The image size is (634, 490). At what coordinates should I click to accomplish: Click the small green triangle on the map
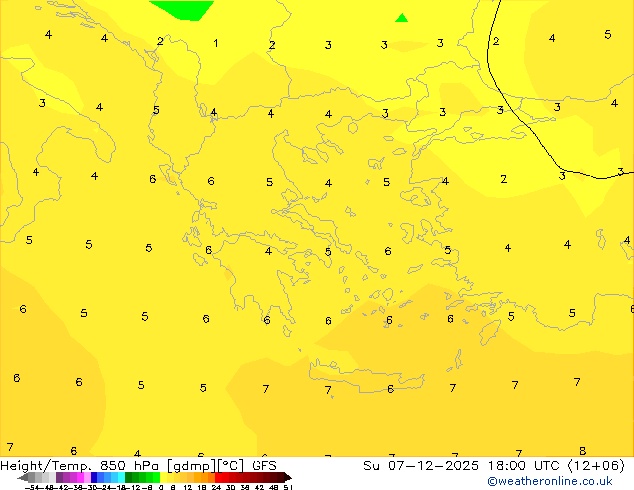tap(401, 18)
